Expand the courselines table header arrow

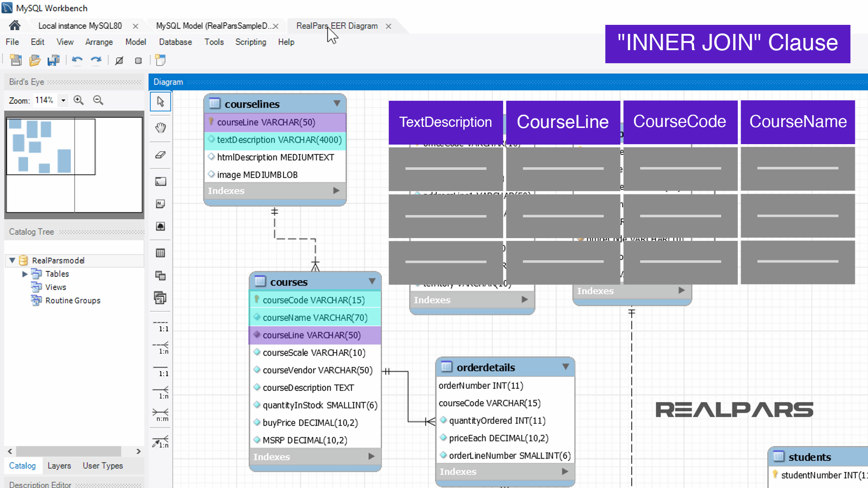pos(337,104)
